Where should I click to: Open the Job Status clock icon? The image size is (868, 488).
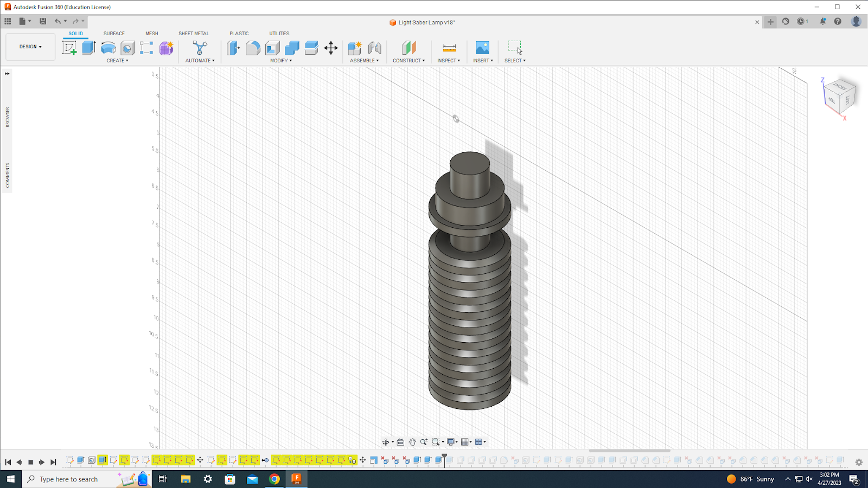click(x=802, y=22)
